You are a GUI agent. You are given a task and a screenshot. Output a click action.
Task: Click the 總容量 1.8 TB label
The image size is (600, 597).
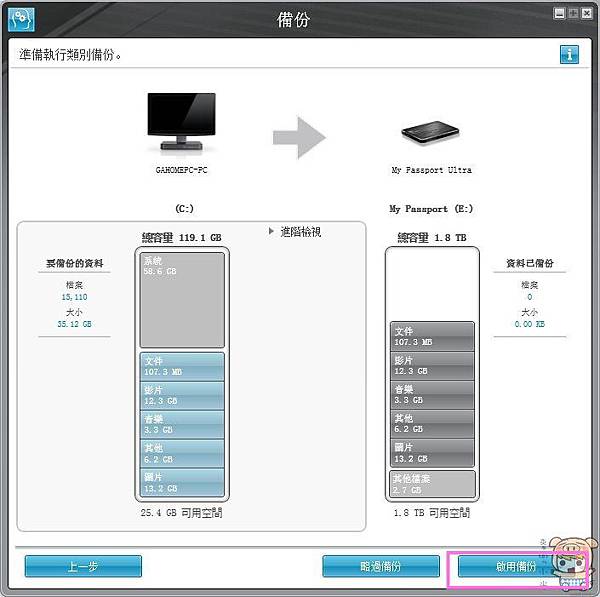[432, 238]
